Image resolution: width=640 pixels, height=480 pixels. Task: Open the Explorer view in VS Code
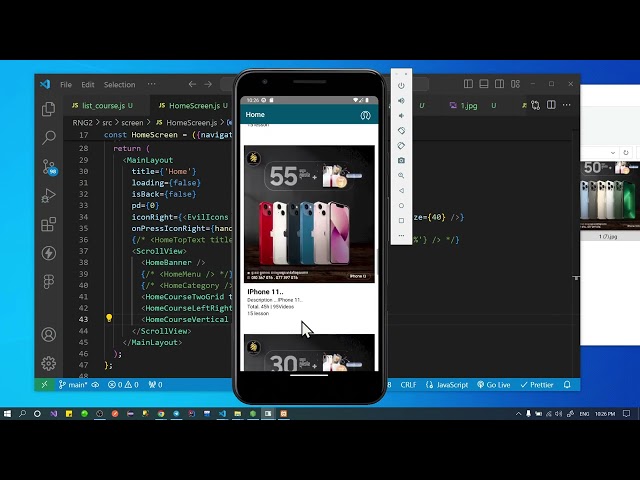pos(49,109)
